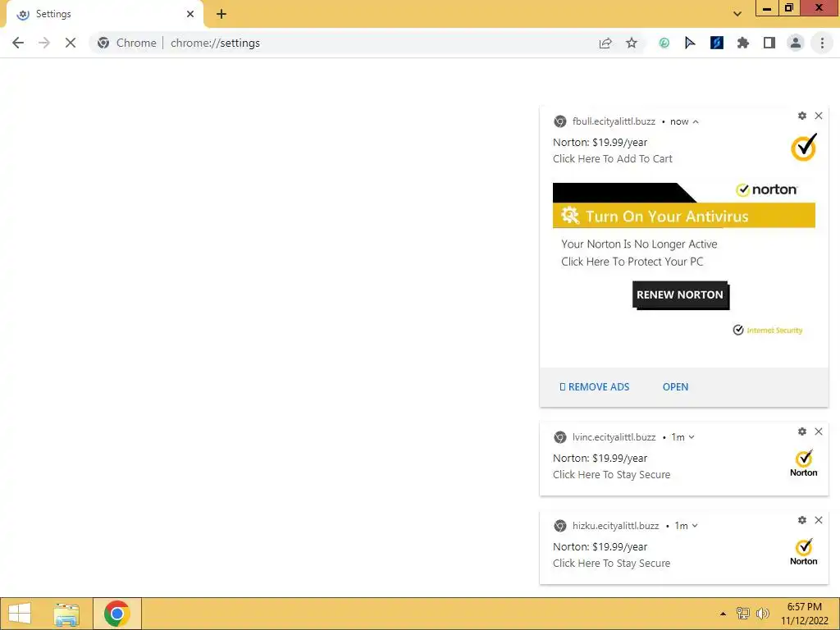Go back to the previous page
The height and width of the screenshot is (630, 840).
click(18, 43)
